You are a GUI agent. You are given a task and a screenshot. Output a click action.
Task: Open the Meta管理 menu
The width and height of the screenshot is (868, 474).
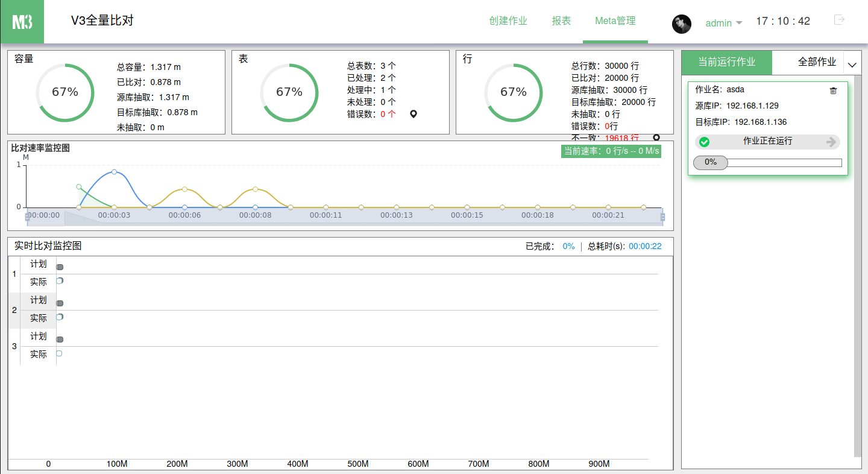[615, 21]
